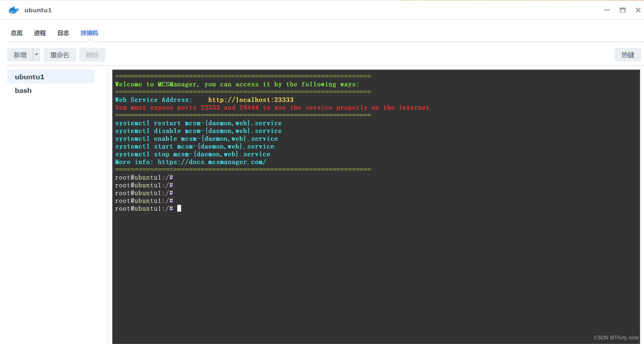Switch to the bash session in sidebar
This screenshot has height=344, width=644.
coord(23,90)
